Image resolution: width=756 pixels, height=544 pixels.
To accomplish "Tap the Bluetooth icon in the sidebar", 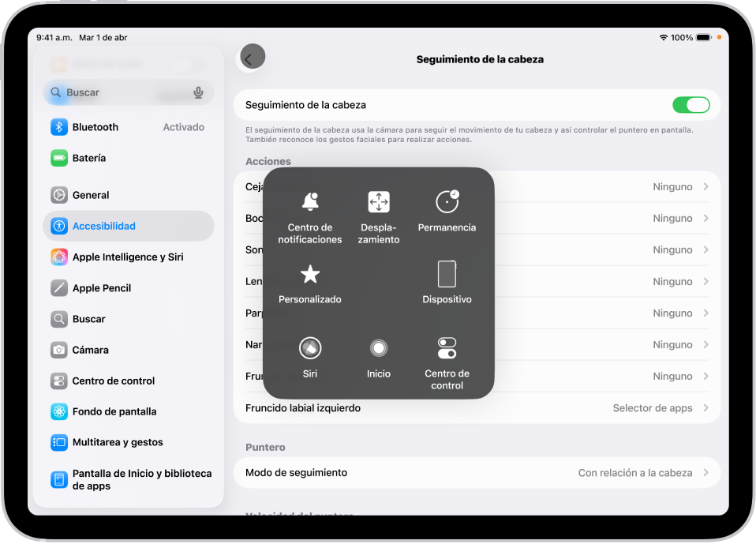I will (x=58, y=127).
